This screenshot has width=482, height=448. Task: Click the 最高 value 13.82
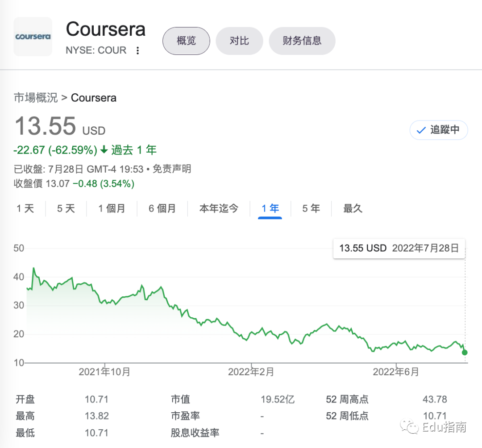[97, 416]
